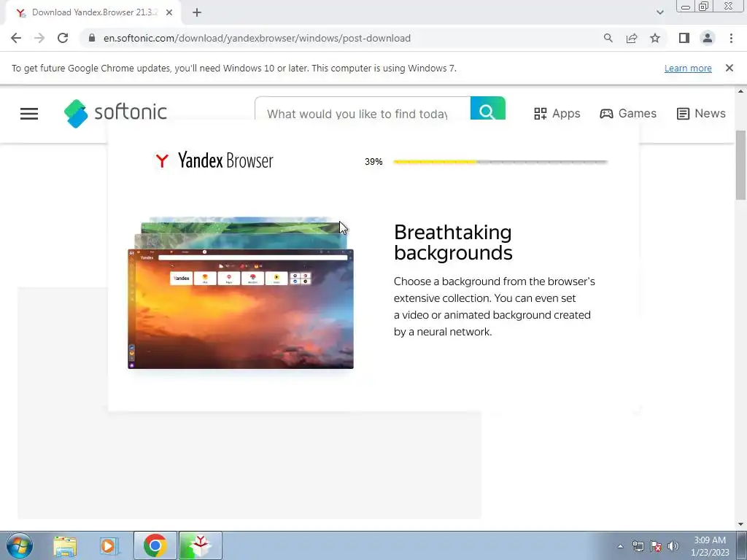
Task: Dismiss the Windows 7 update notice
Action: pos(729,68)
